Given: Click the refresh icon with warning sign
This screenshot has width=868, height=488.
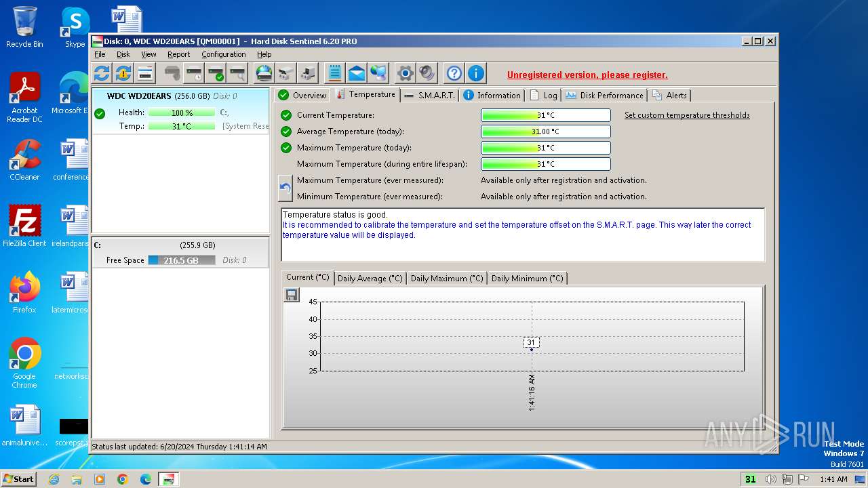Looking at the screenshot, I should pyautogui.click(x=123, y=73).
